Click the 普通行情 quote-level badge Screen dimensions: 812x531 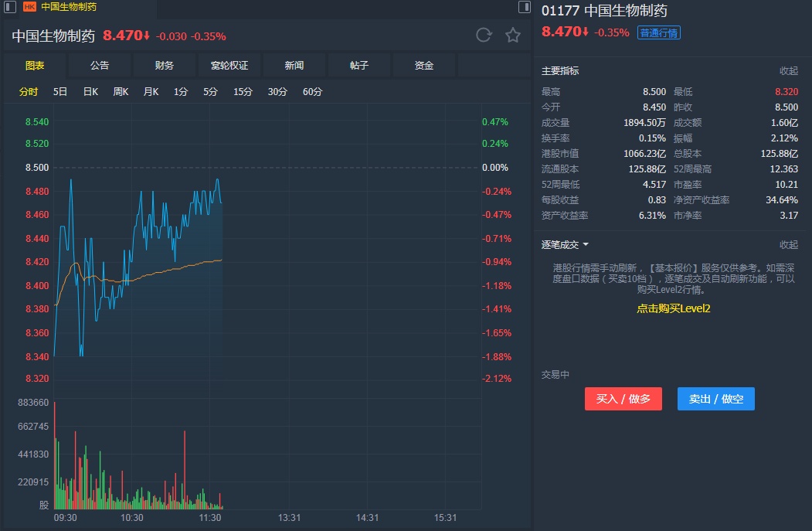pos(659,32)
